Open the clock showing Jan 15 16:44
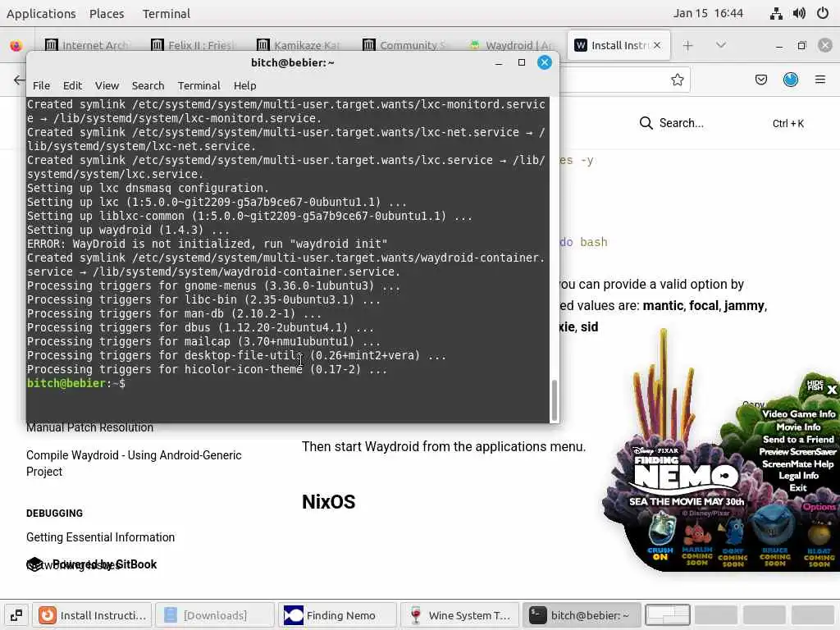Screen dimensions: 840x630 pyautogui.click(x=708, y=13)
